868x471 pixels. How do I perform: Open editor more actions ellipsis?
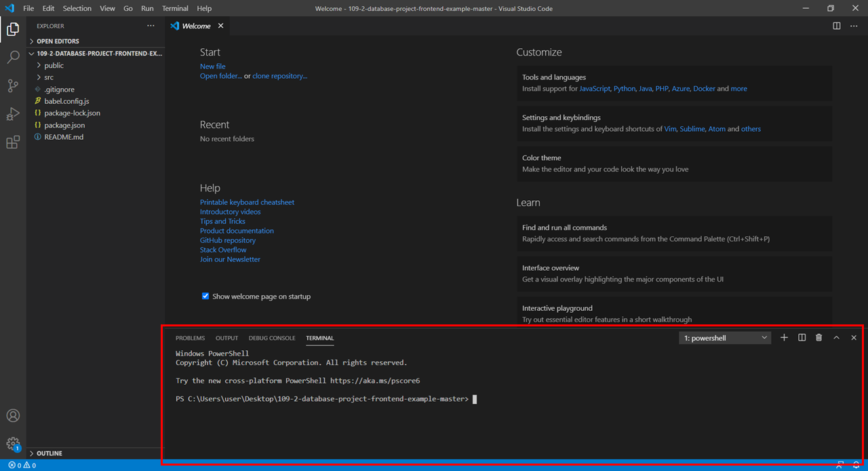[x=854, y=26]
